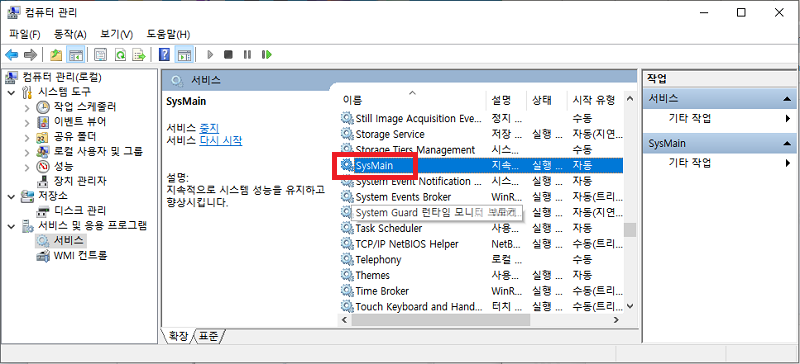This screenshot has width=800, height=364.
Task: Open the blue Help question-mark icon
Action: (x=164, y=55)
